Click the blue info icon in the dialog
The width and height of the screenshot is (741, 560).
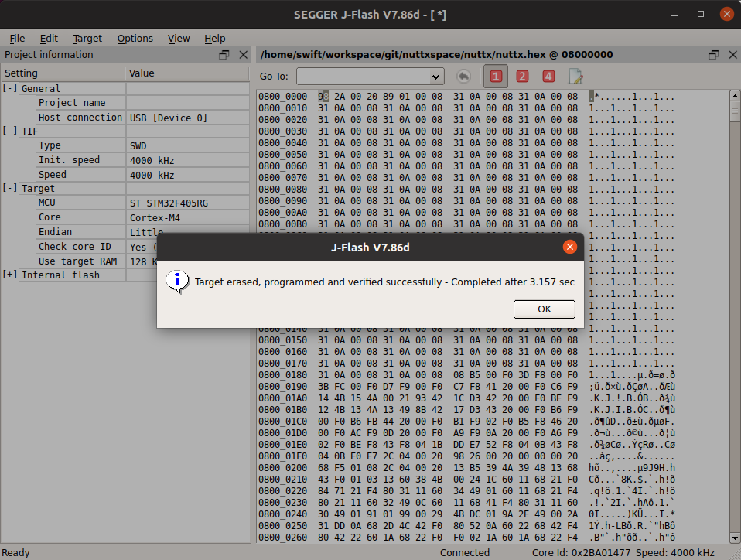(x=177, y=282)
